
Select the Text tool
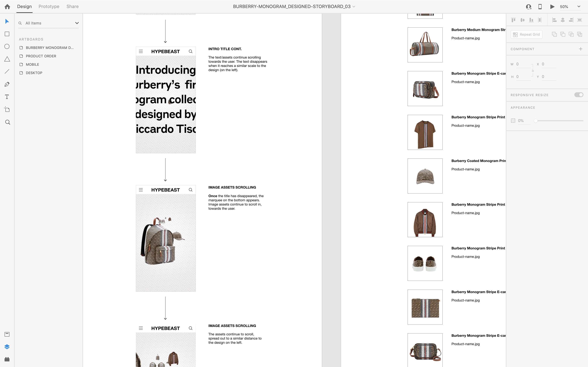[7, 97]
